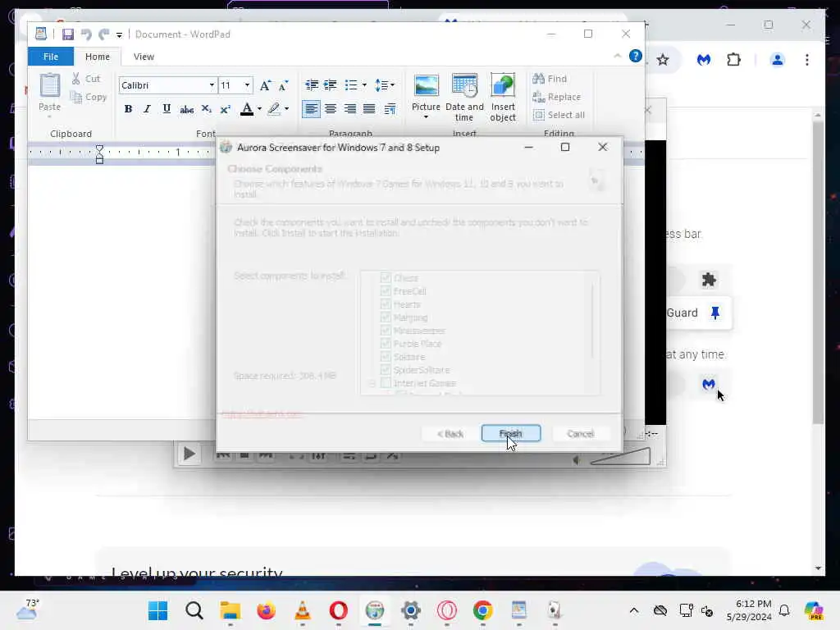
Task: Click the Save icon in WordPad toolbar
Action: (x=67, y=34)
